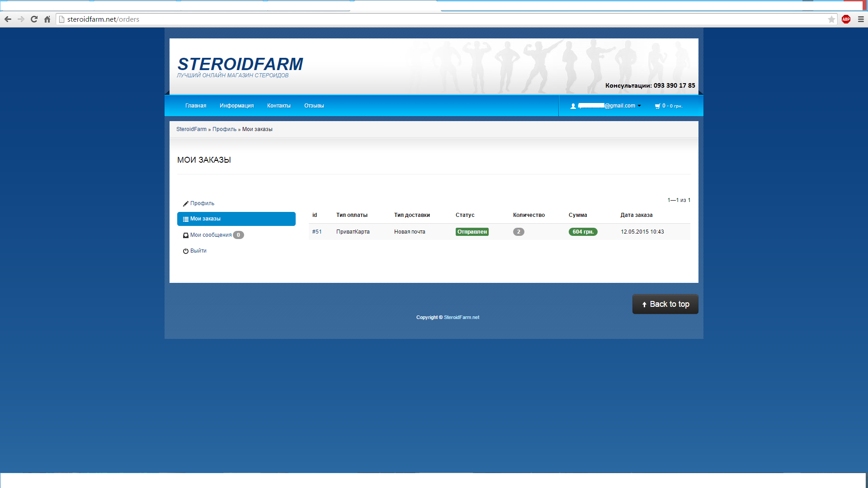868x488 pixels.
Task: Click the browser back arrow icon
Action: (8, 19)
